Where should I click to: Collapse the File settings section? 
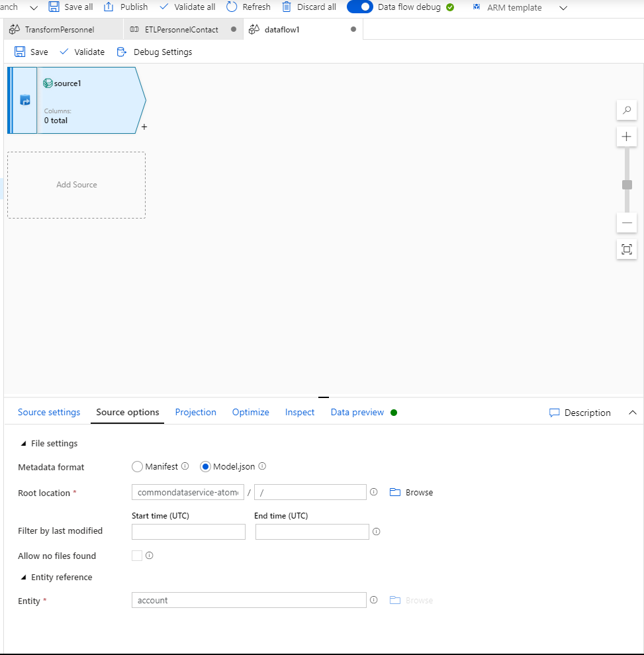(23, 443)
